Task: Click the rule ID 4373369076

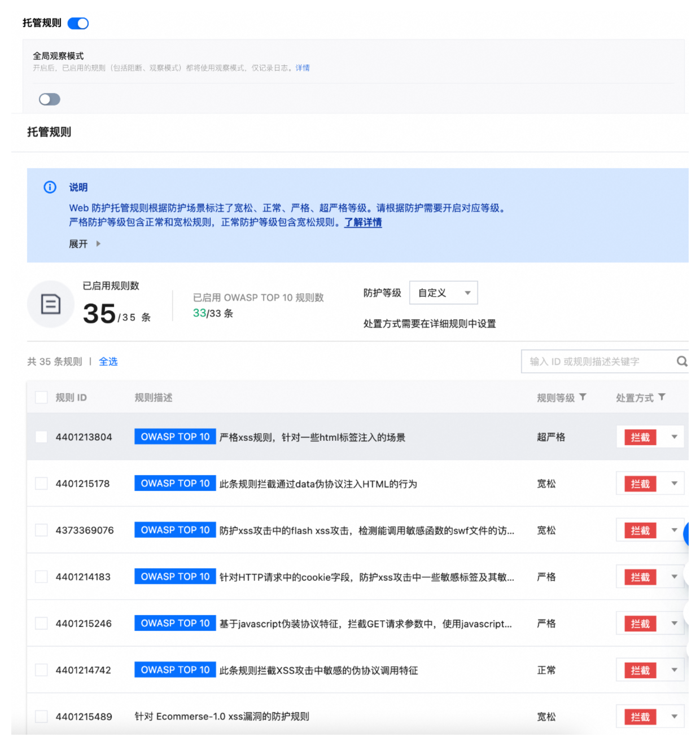Action: click(x=84, y=530)
